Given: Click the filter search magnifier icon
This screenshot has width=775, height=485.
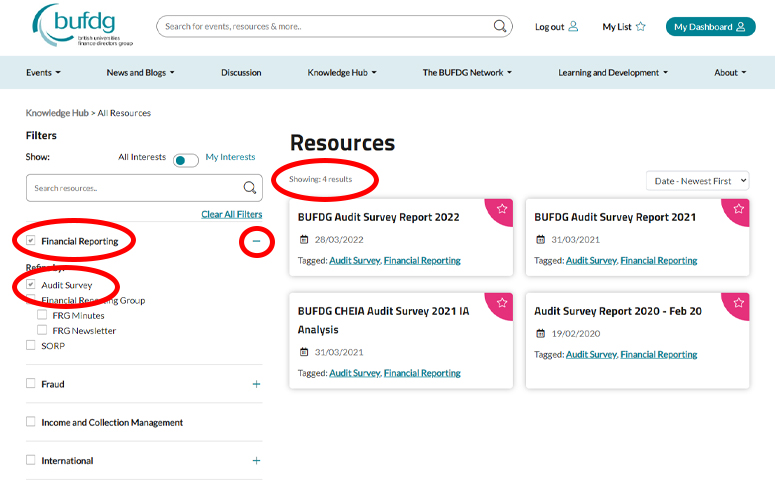Looking at the screenshot, I should pos(250,188).
